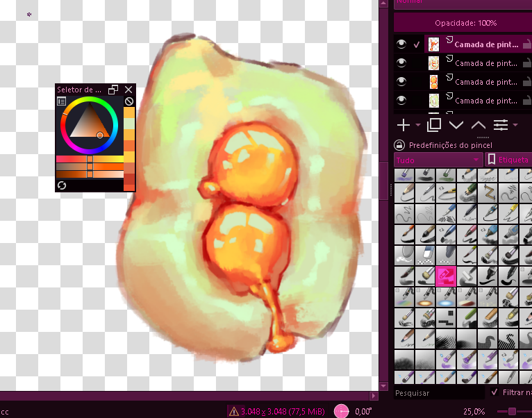Choose the pink marker brush preset
This screenshot has width=532, height=418.
(467, 235)
